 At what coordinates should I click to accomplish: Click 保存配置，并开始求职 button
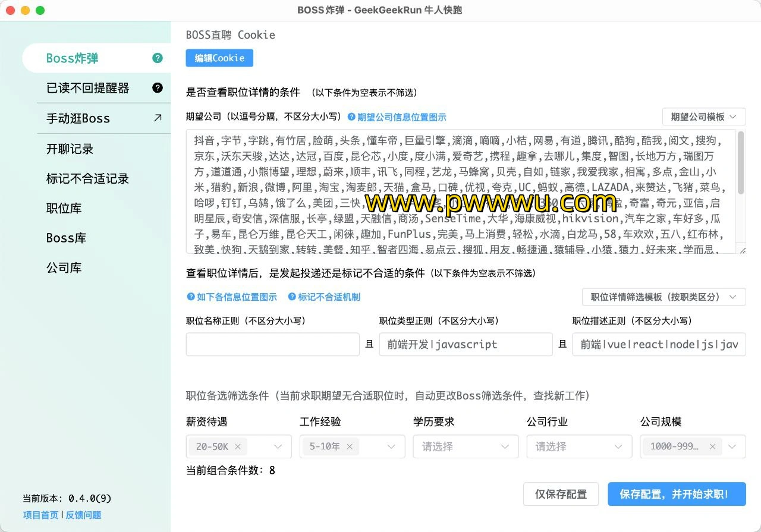tap(677, 494)
